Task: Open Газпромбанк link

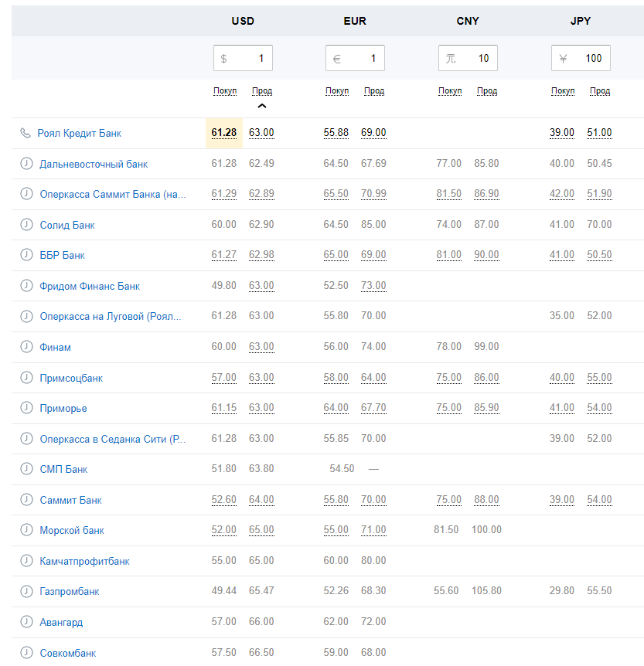Action: [x=70, y=592]
